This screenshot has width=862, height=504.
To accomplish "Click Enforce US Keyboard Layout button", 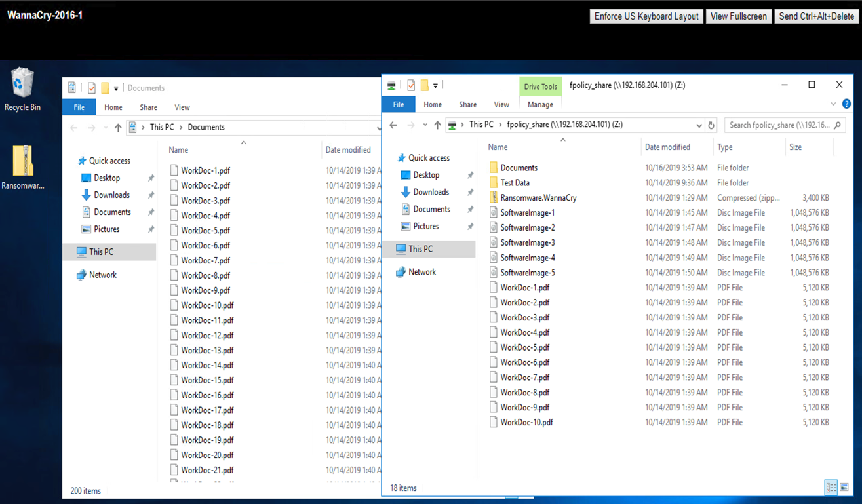I will (x=646, y=16).
